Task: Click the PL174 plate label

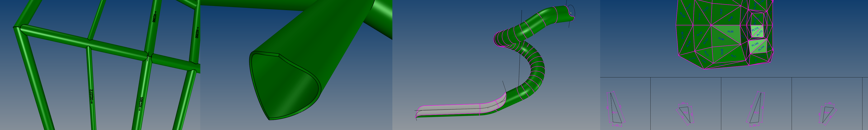Action: tap(755, 30)
